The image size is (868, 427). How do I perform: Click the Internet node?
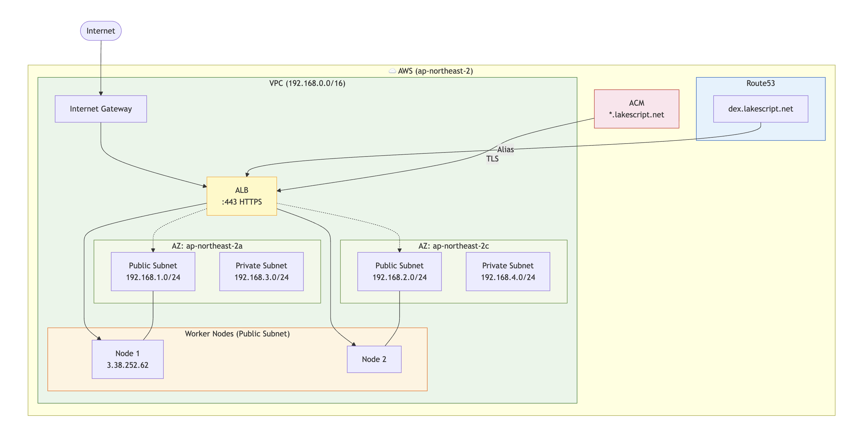100,31
